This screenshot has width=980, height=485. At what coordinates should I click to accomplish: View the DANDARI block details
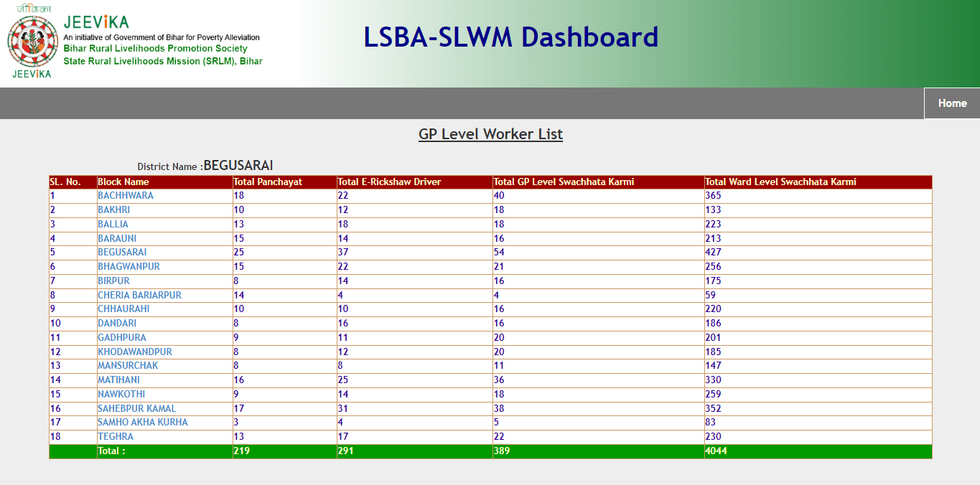[x=116, y=323]
